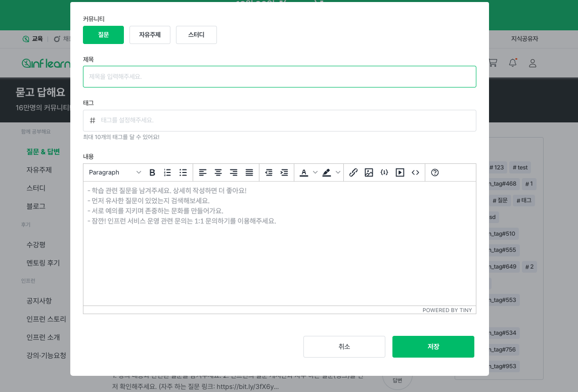Select the # 1 tag
Screen dimensions: 578x392
[x=529, y=184]
